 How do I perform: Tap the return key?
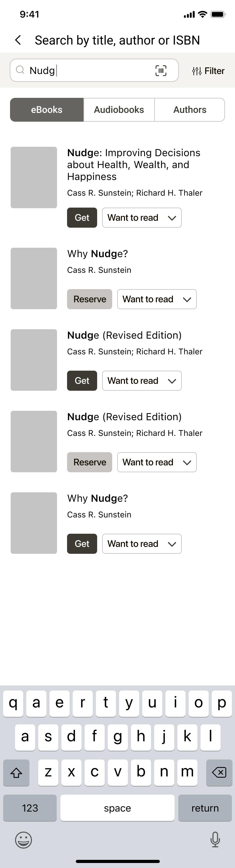click(205, 808)
